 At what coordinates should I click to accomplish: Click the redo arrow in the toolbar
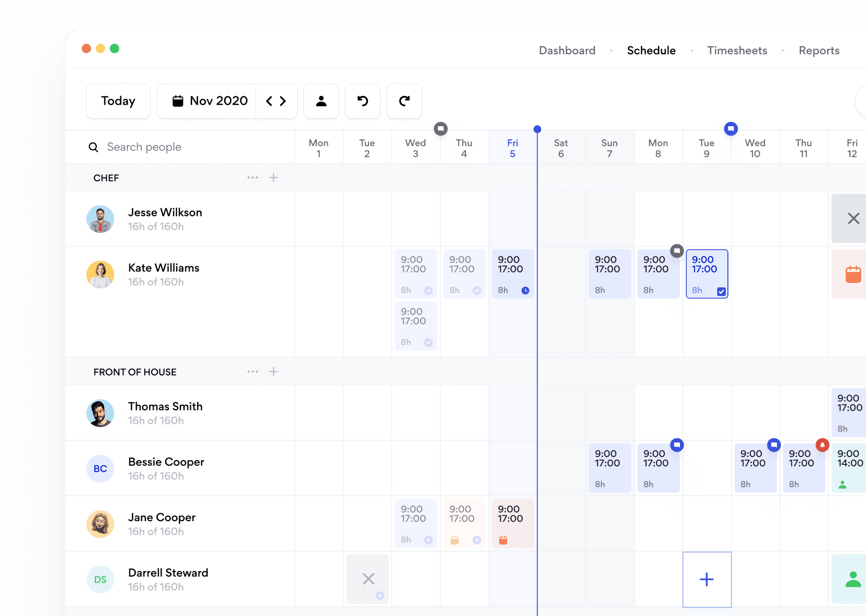point(404,101)
